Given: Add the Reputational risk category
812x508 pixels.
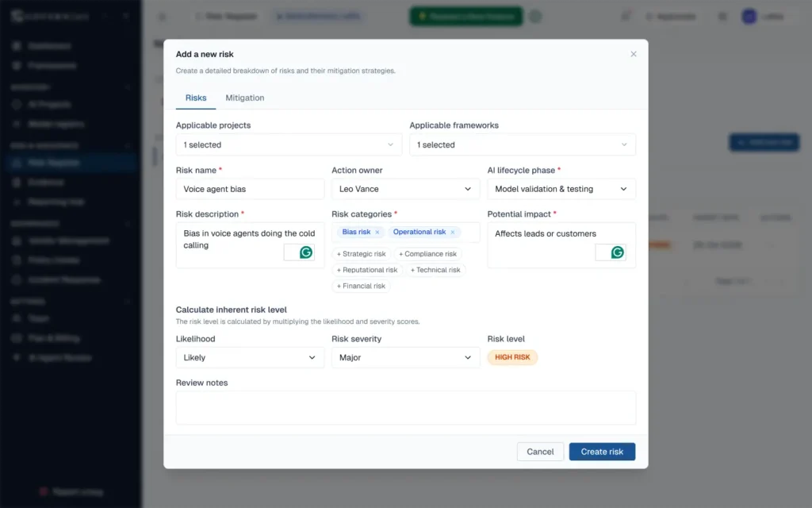Looking at the screenshot, I should pos(367,270).
